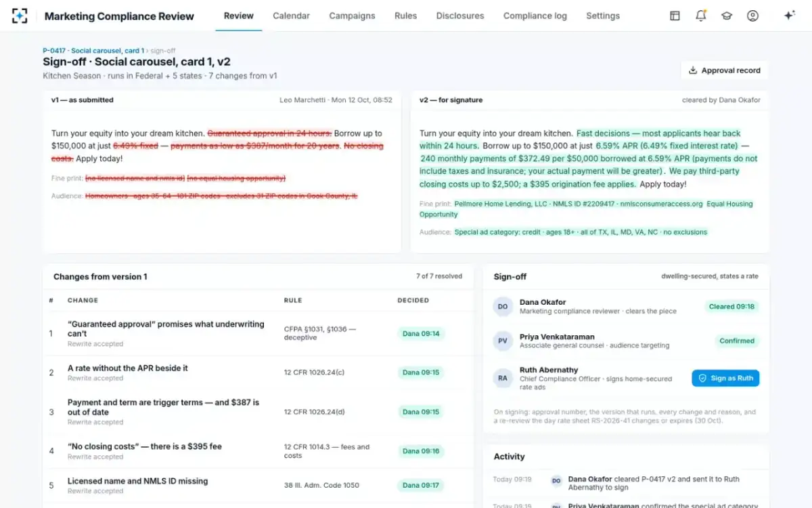The width and height of the screenshot is (812, 508).
Task: Select the "No closing costs" change row
Action: click(x=258, y=450)
